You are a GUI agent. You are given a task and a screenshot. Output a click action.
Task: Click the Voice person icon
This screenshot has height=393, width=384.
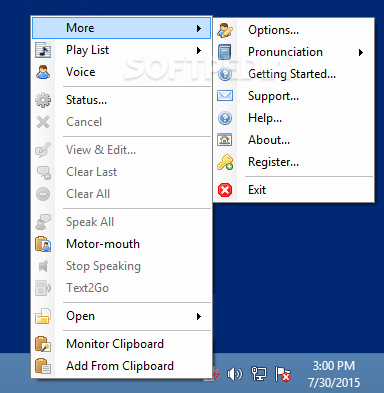click(43, 72)
